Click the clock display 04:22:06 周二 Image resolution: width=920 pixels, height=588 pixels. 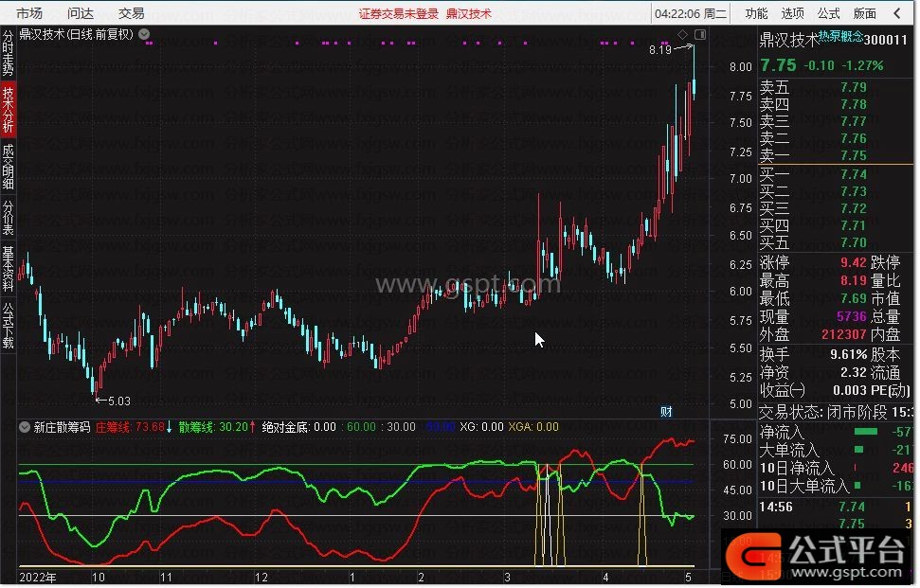(691, 13)
